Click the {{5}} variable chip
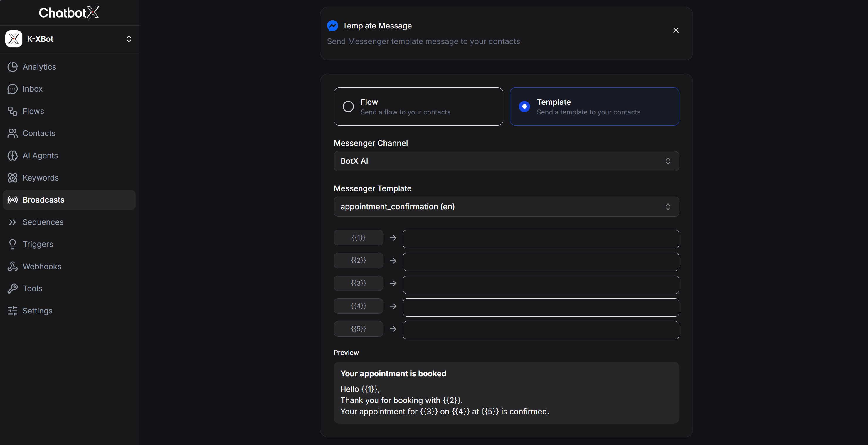The height and width of the screenshot is (445, 868). (x=359, y=328)
